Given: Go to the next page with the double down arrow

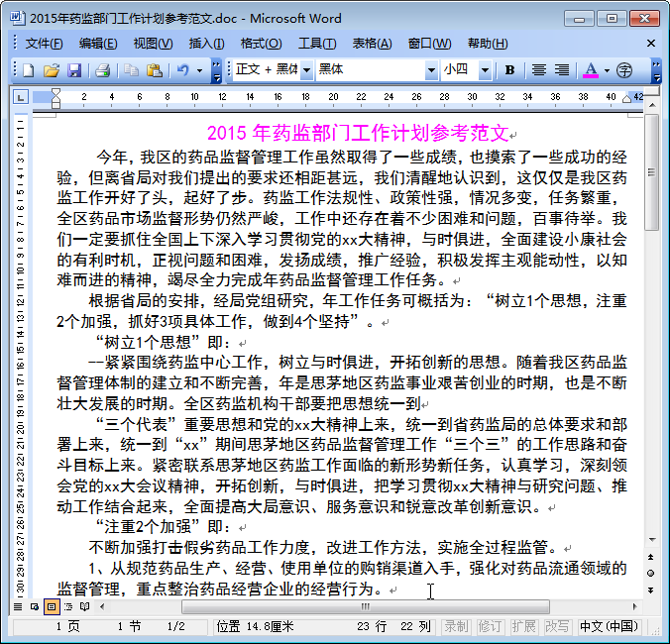Looking at the screenshot, I should 651,590.
